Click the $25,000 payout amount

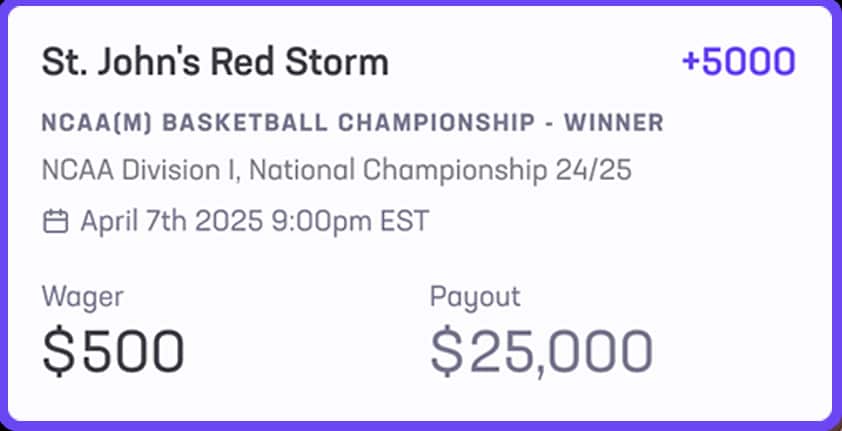point(541,350)
